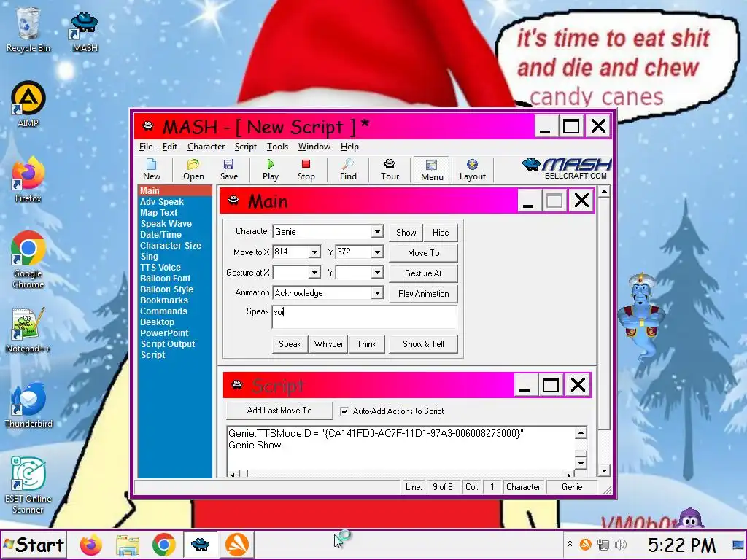Viewport: 747px width, 560px height.
Task: Show hidden tray icons chevron
Action: pos(570,544)
